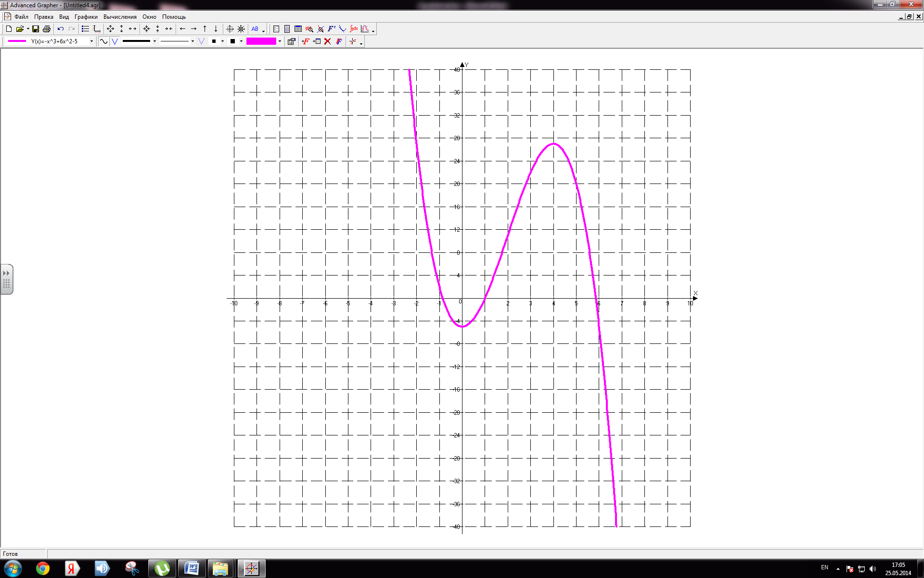Open the Графики menu

(86, 17)
